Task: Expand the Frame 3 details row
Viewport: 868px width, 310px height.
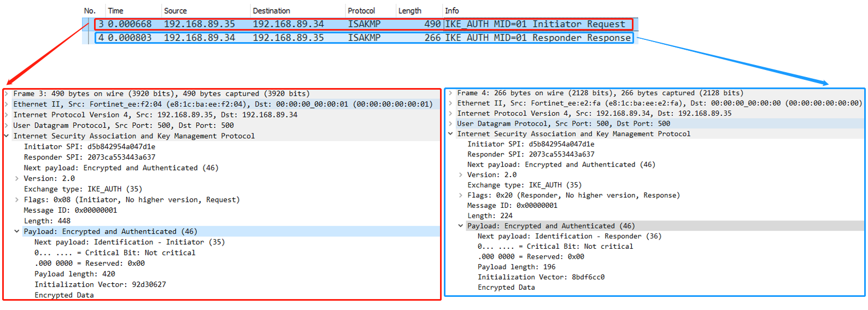Action: pyautogui.click(x=7, y=94)
